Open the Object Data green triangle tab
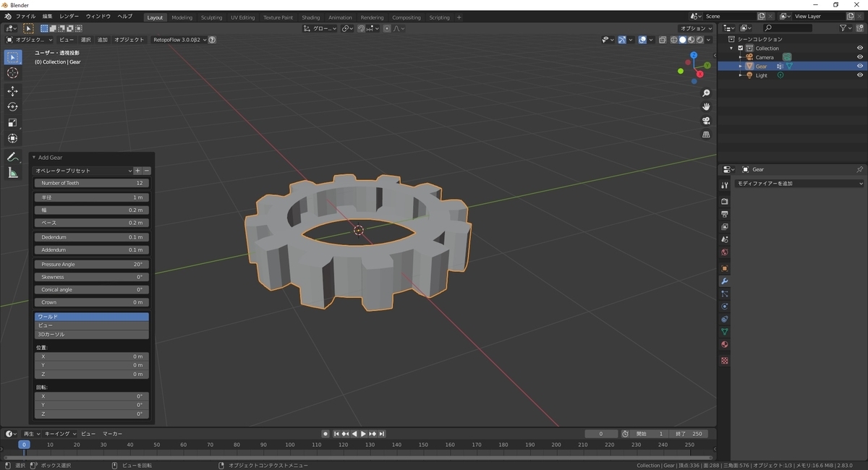 point(724,332)
